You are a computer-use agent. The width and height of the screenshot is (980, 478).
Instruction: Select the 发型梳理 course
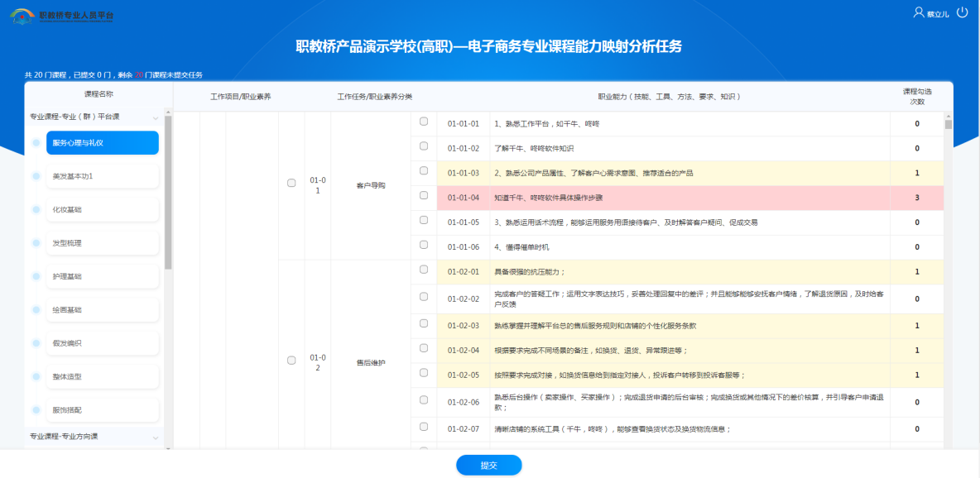pyautogui.click(x=103, y=243)
